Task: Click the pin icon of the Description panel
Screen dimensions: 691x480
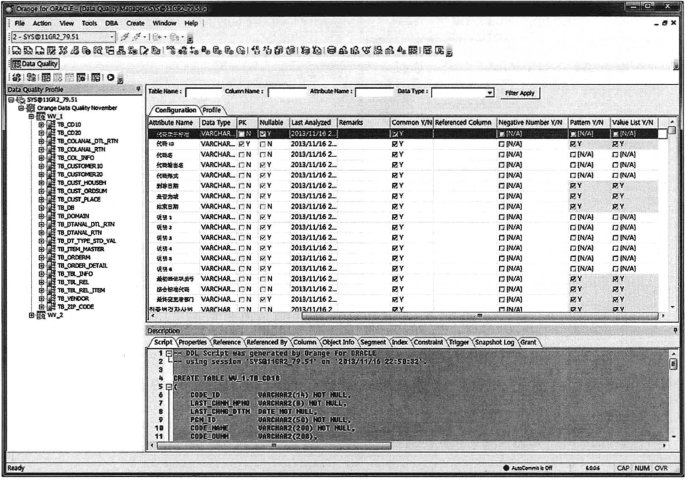Action: (675, 330)
